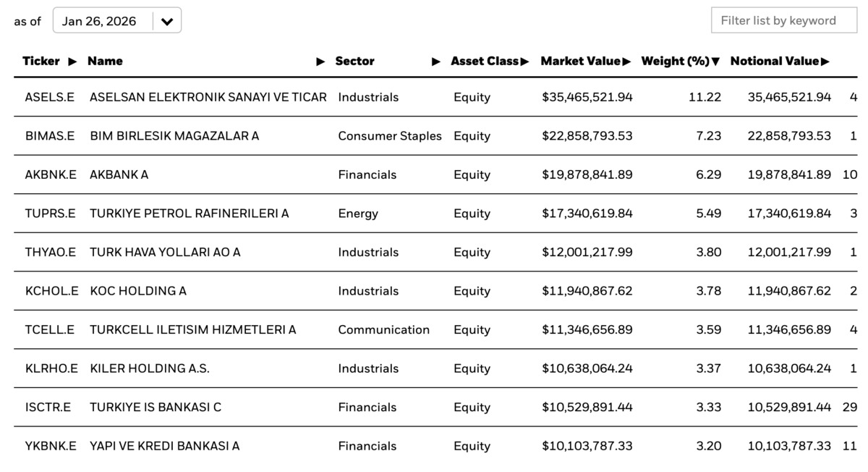Select the KCHOL.E KOC HOLDING row
The height and width of the screenshot is (472, 868).
tap(435, 291)
